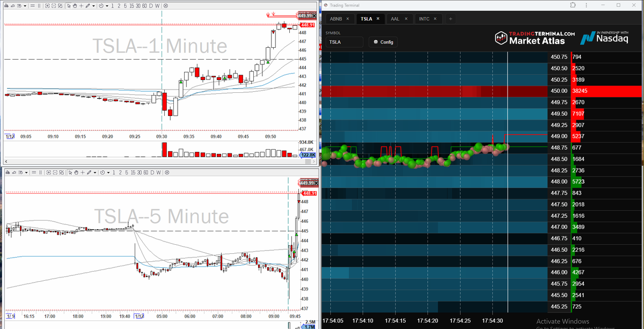
Task: Open the Config settings button
Action: [x=383, y=42]
